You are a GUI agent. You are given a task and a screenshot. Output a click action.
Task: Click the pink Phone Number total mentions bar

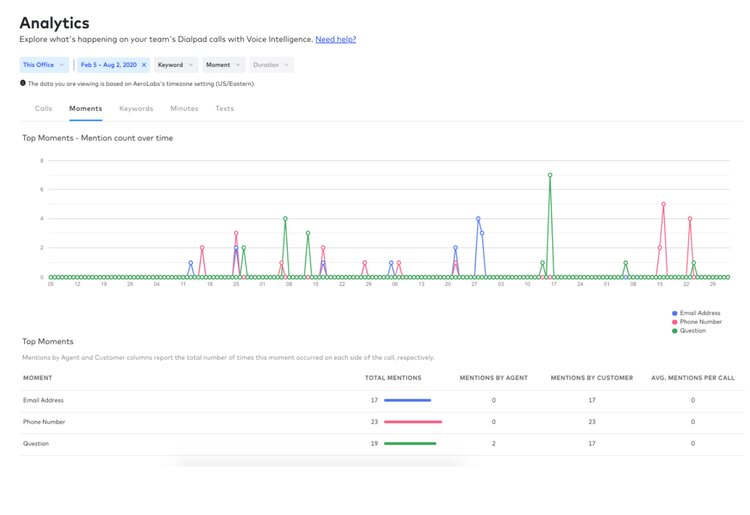tap(413, 422)
